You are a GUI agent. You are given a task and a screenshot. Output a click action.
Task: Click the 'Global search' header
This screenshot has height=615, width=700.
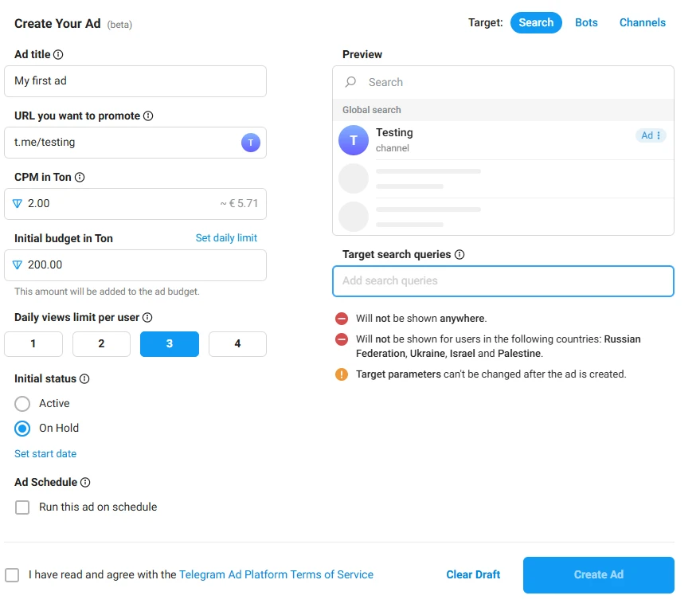(x=371, y=110)
